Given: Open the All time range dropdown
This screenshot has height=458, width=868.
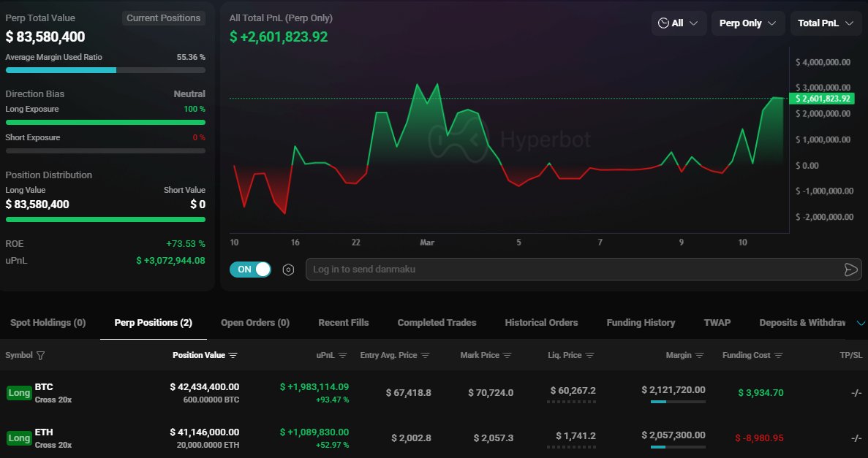Looking at the screenshot, I should click(679, 23).
